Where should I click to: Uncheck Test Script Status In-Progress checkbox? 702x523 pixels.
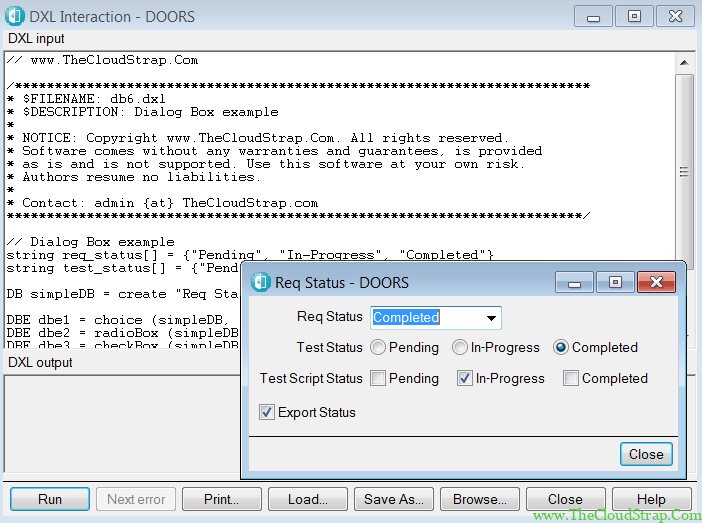[x=464, y=378]
